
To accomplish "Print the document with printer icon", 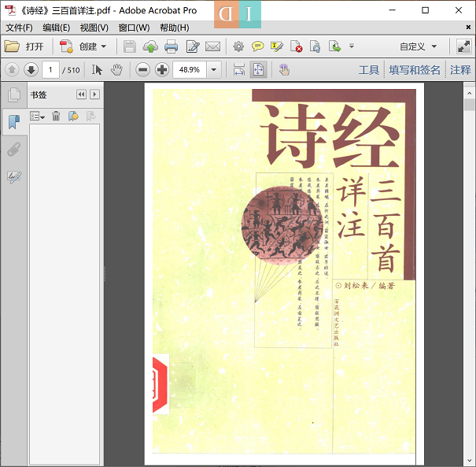I will click(172, 46).
